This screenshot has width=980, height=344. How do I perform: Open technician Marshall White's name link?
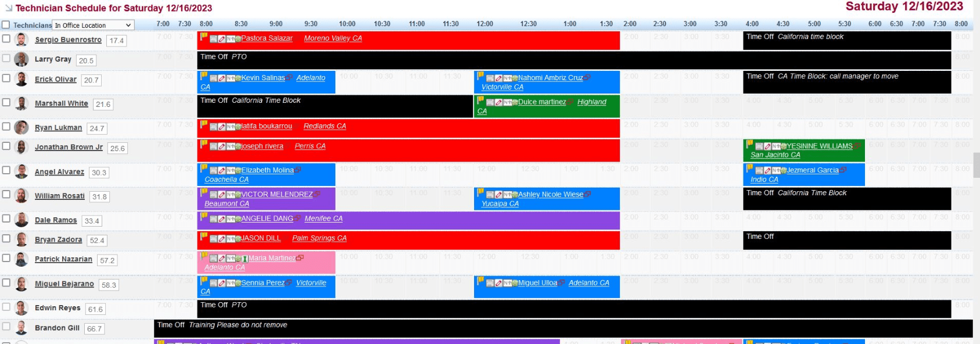[61, 103]
